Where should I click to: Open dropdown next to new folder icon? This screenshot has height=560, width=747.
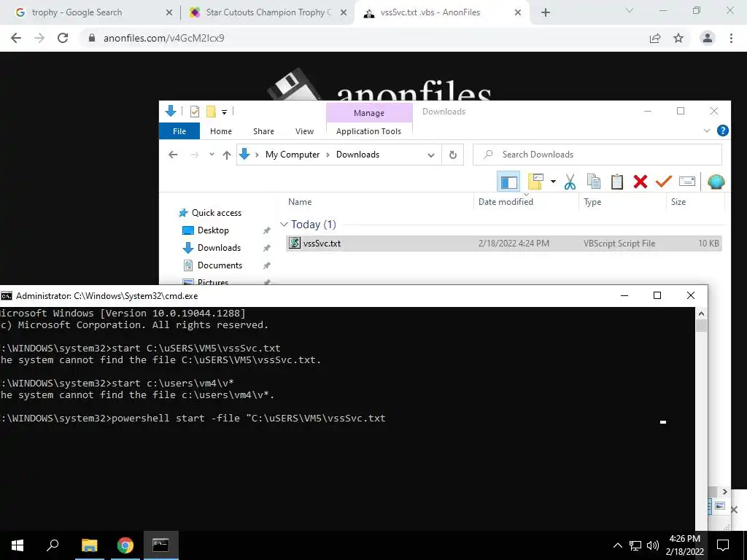click(553, 182)
